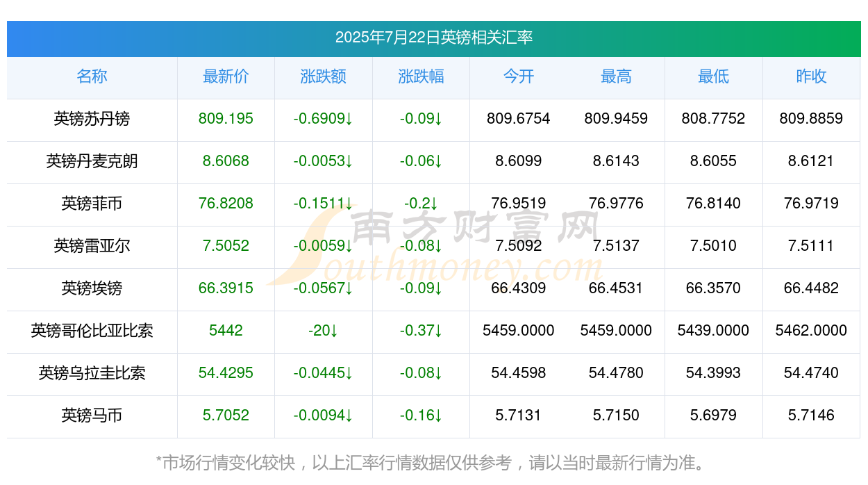Viewport: 868px width, 485px height.
Task: Select latest price 5.7052
Action: point(226,416)
